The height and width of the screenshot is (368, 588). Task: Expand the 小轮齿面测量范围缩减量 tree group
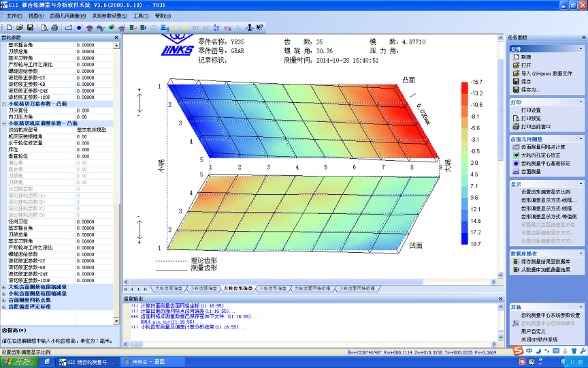pyautogui.click(x=4, y=294)
